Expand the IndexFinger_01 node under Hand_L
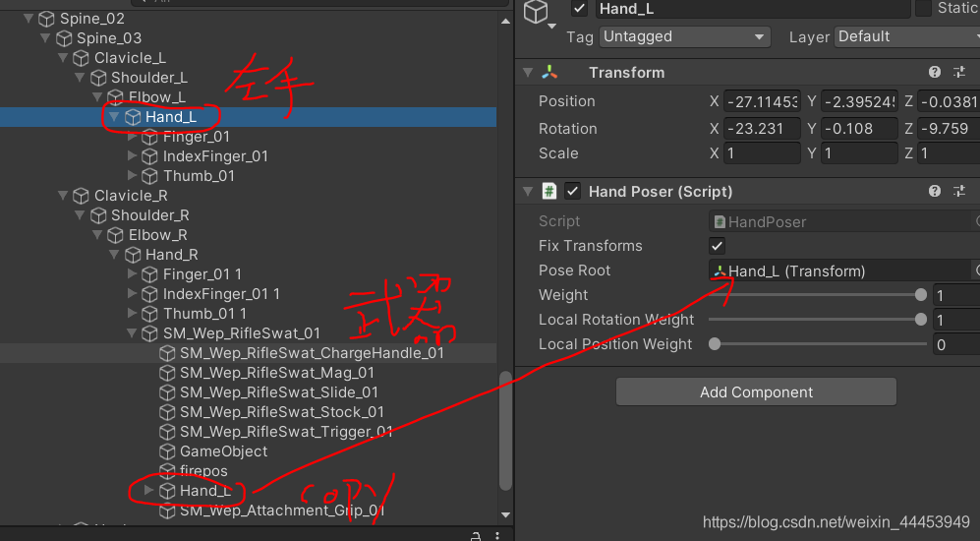Viewport: 980px width, 541px height. tap(132, 155)
